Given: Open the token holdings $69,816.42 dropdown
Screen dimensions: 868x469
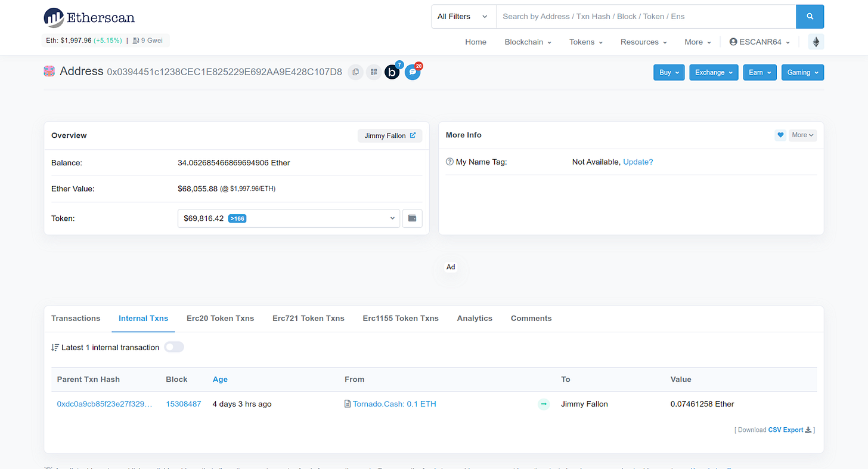Looking at the screenshot, I should (289, 218).
